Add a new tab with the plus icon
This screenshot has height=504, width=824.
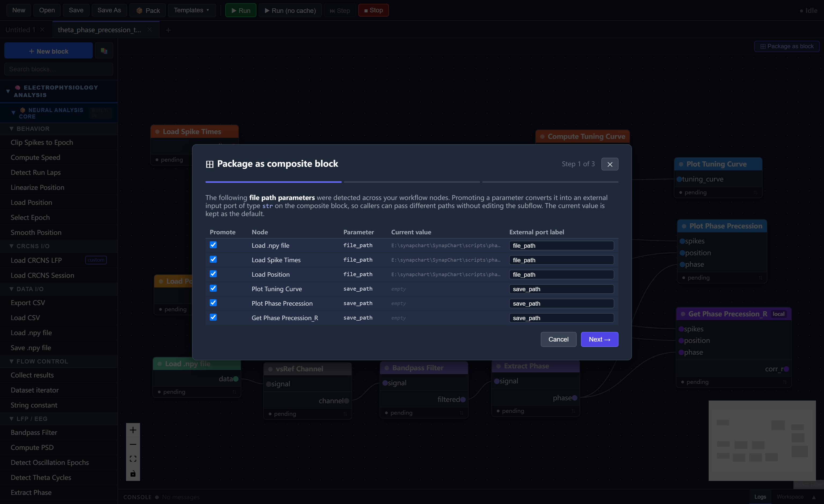[x=168, y=30]
